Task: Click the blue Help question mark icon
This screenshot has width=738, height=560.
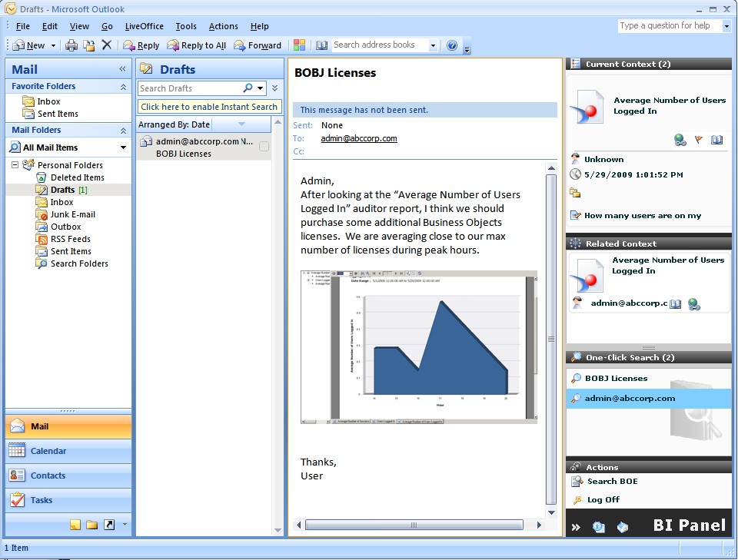Action: tap(452, 45)
